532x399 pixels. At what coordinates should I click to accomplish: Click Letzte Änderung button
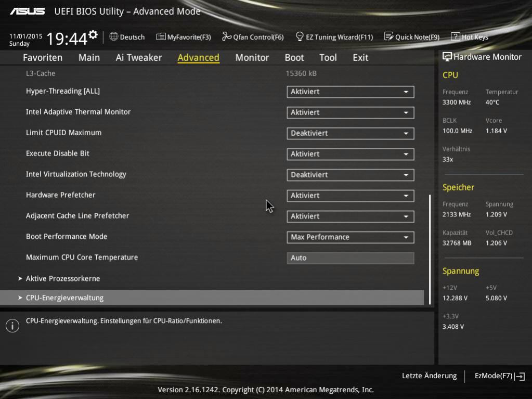[429, 376]
